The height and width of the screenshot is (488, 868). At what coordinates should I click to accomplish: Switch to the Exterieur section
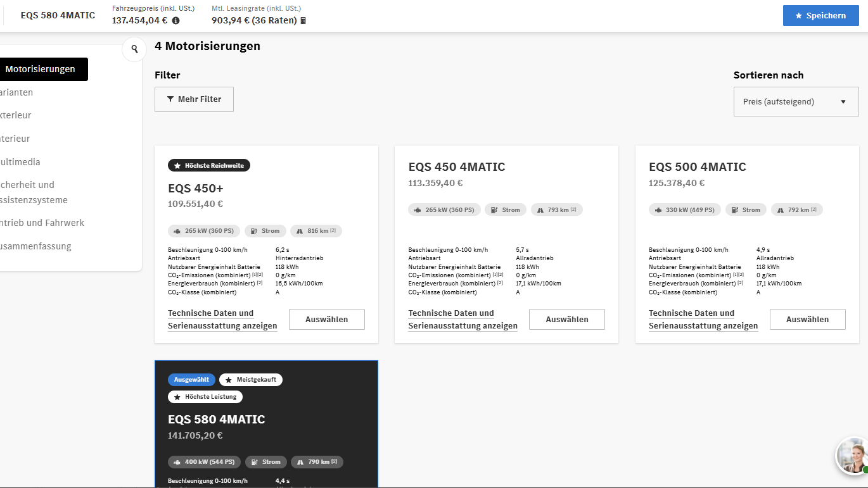(16, 115)
